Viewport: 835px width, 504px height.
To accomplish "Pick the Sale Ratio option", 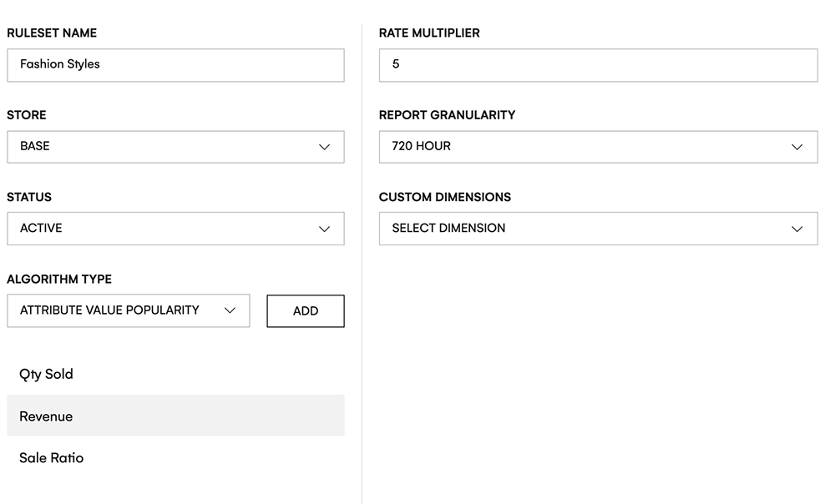I will 175,458.
